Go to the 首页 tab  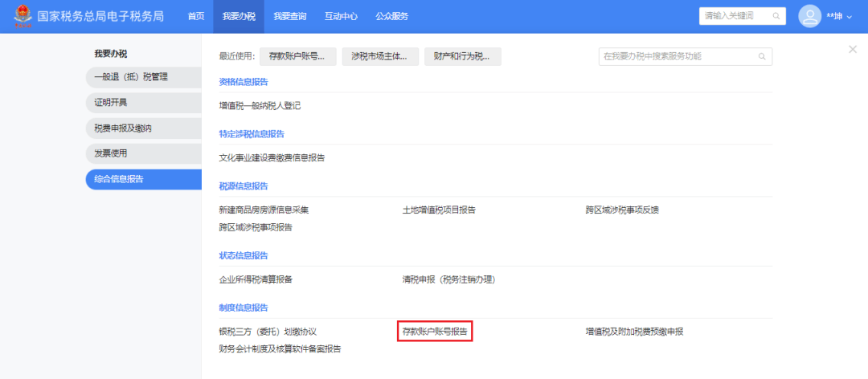tap(196, 17)
